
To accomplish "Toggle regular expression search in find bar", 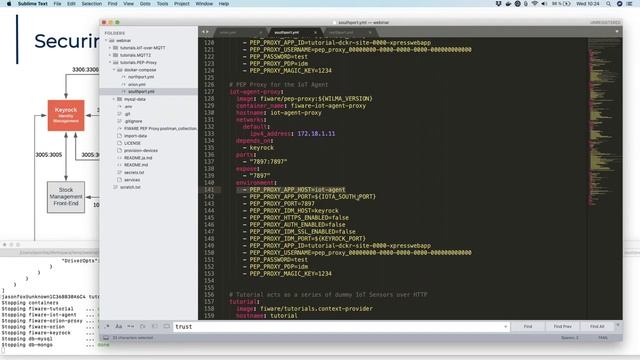I will pos(107,327).
